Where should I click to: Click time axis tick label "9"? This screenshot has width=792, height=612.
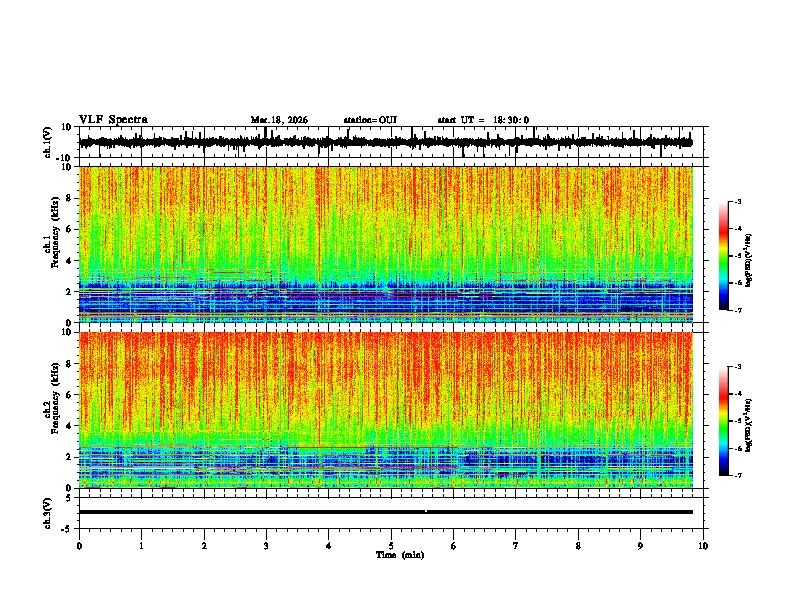coord(640,546)
